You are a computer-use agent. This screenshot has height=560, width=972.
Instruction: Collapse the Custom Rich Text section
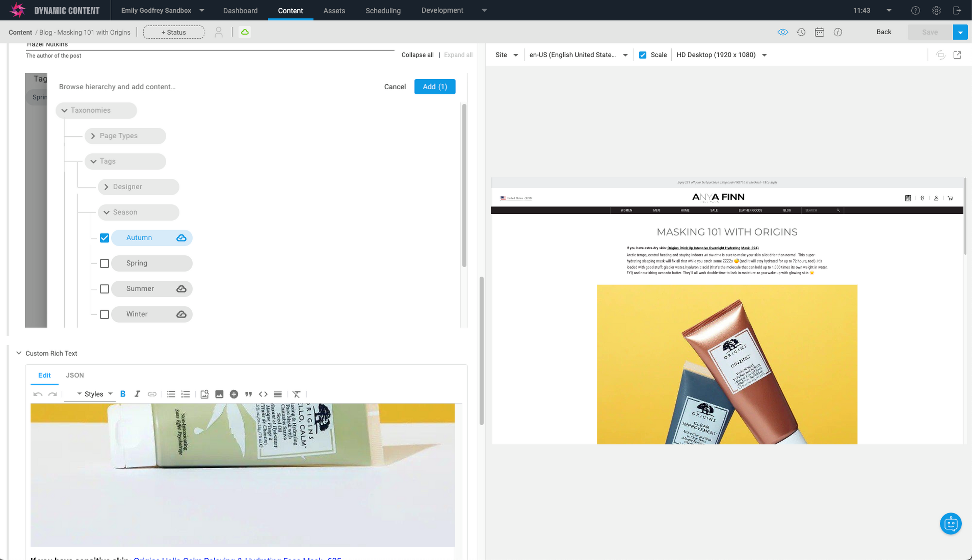pyautogui.click(x=18, y=353)
